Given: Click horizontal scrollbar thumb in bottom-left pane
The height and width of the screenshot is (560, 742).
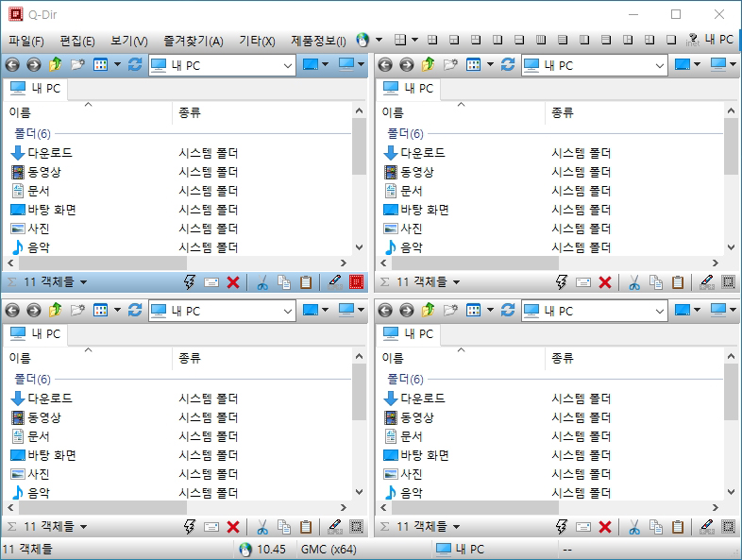Looking at the screenshot, I should tap(103, 507).
